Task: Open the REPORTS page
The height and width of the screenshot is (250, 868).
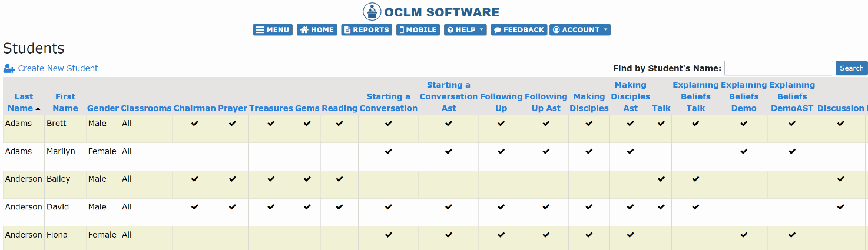Action: [x=366, y=30]
